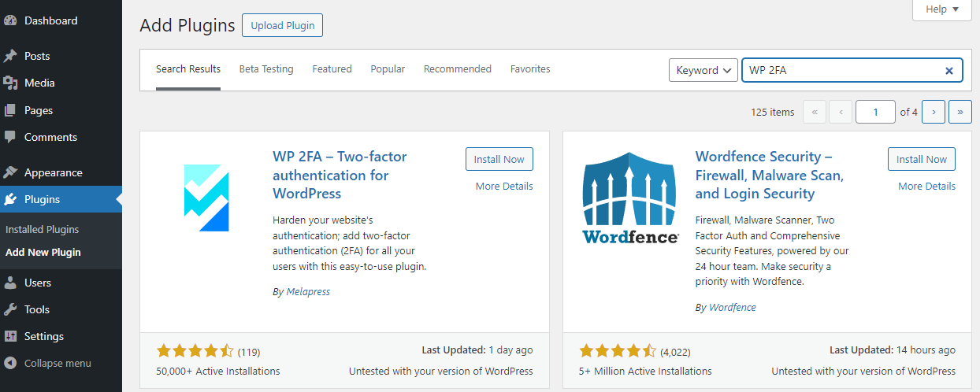The height and width of the screenshot is (392, 980).
Task: Click the Appearance paintbrush icon
Action: [10, 172]
